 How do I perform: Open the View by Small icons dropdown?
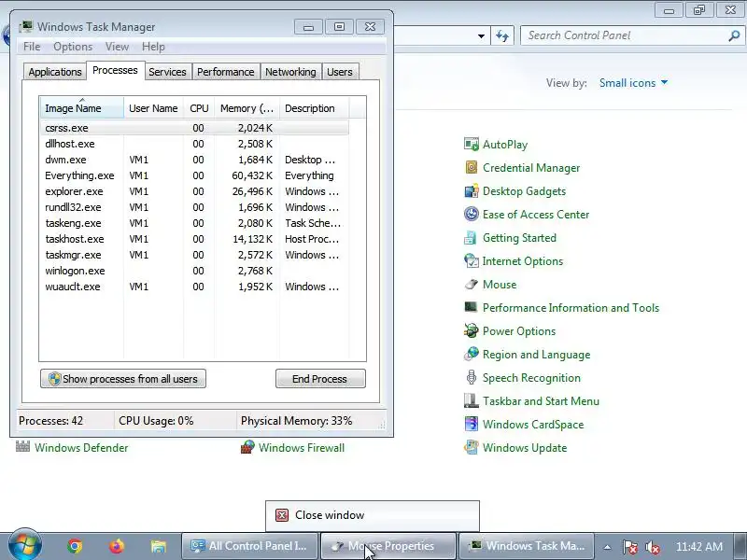click(633, 83)
